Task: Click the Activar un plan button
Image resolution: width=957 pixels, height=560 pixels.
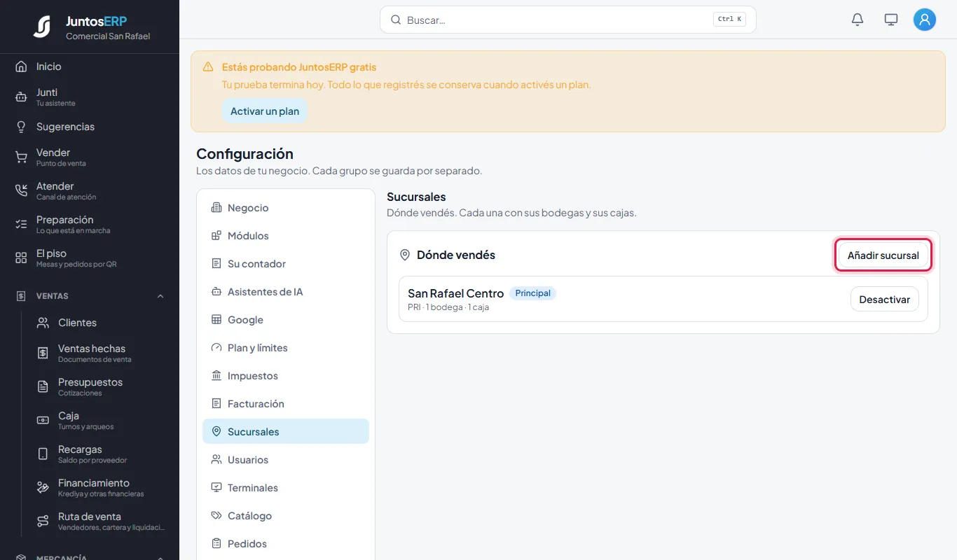Action: pyautogui.click(x=265, y=111)
